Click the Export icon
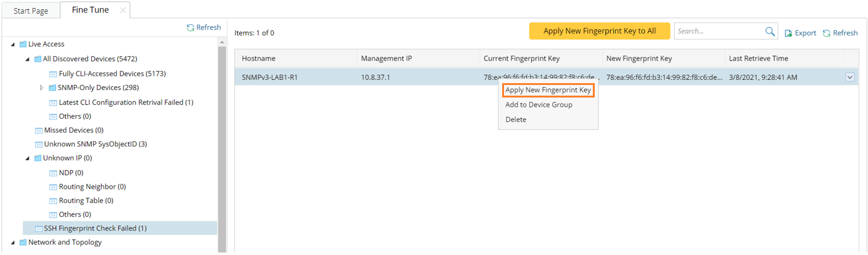 pos(789,33)
